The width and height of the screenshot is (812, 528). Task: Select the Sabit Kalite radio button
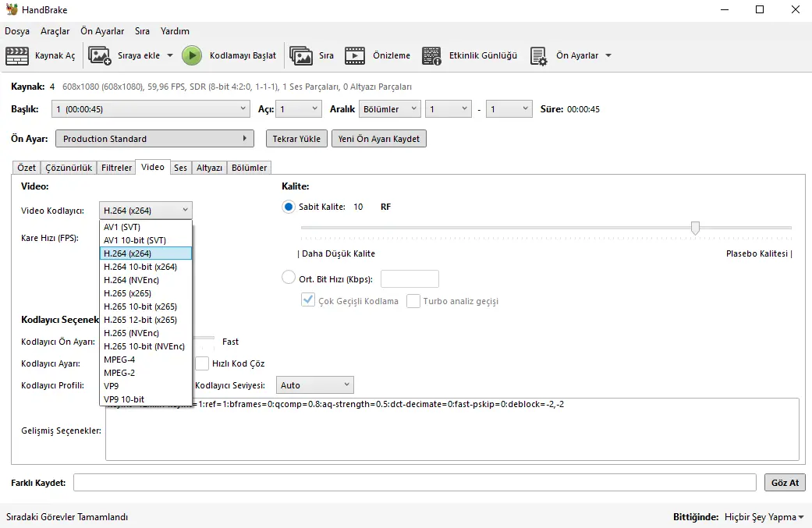pyautogui.click(x=289, y=207)
